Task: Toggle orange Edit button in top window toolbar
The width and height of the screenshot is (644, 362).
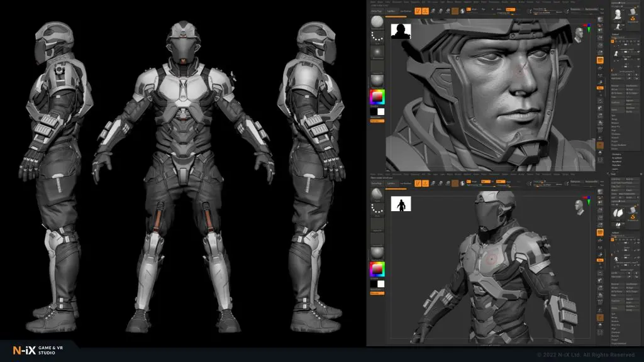Action: [419, 11]
